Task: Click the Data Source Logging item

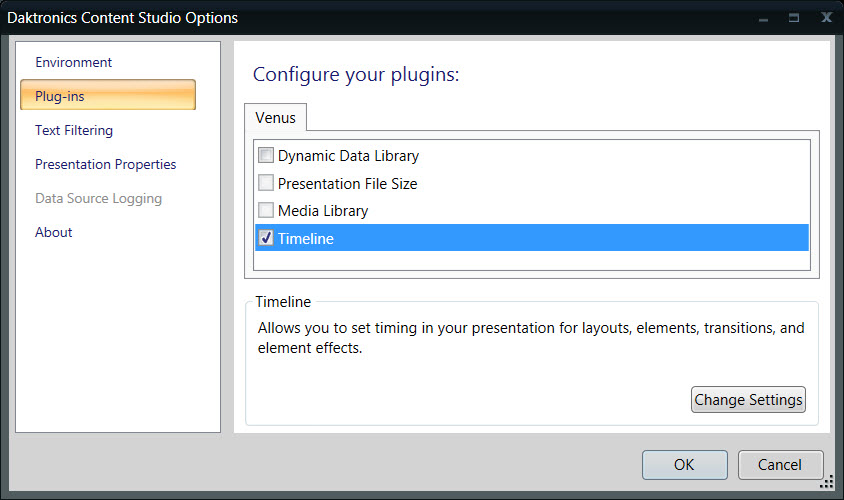Action: click(x=98, y=198)
